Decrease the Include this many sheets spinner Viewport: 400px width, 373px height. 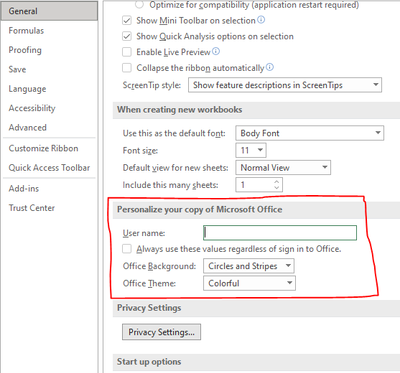tap(276, 188)
